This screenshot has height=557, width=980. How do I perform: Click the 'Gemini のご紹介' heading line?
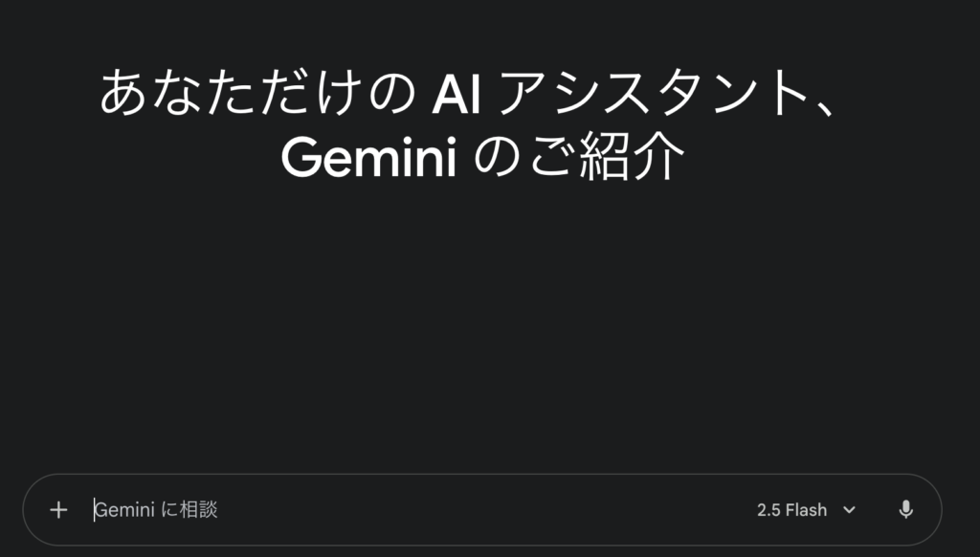tap(483, 157)
